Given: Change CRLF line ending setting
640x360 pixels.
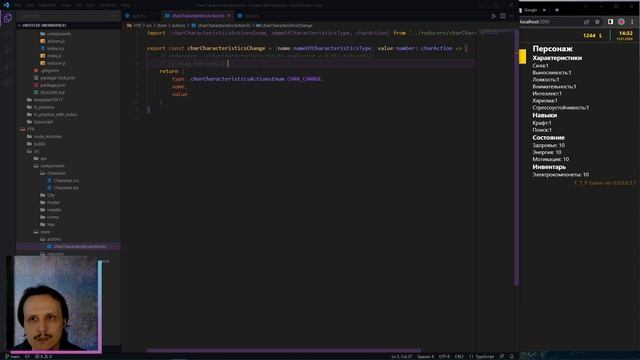Looking at the screenshot, I should 459,357.
